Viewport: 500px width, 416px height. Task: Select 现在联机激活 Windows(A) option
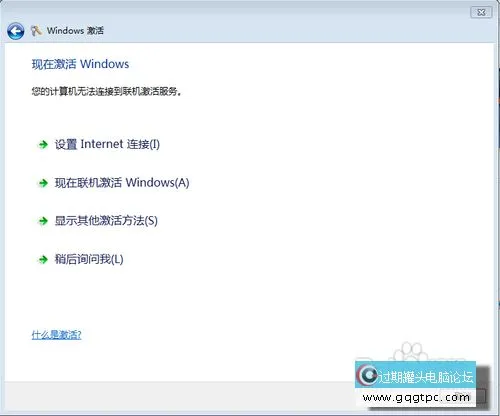click(122, 183)
